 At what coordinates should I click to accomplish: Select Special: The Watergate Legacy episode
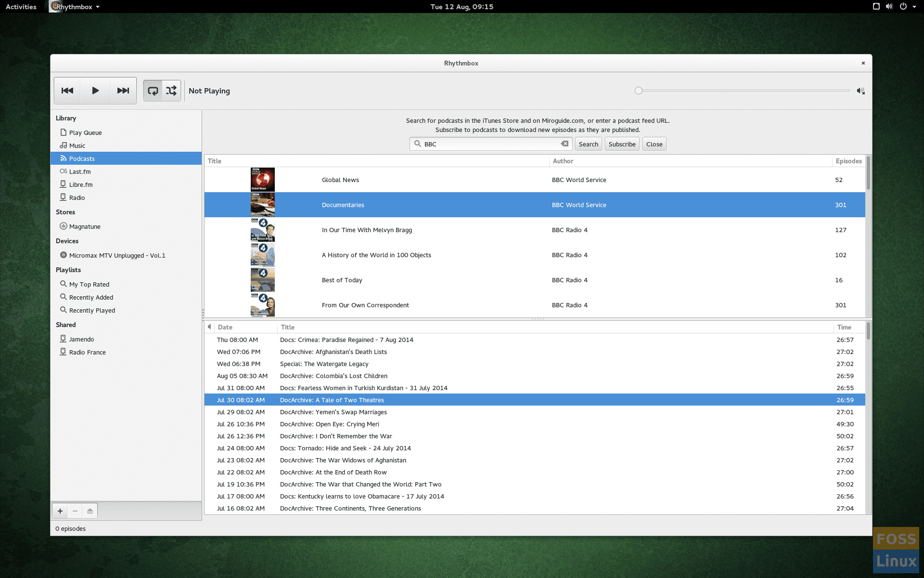(535, 364)
